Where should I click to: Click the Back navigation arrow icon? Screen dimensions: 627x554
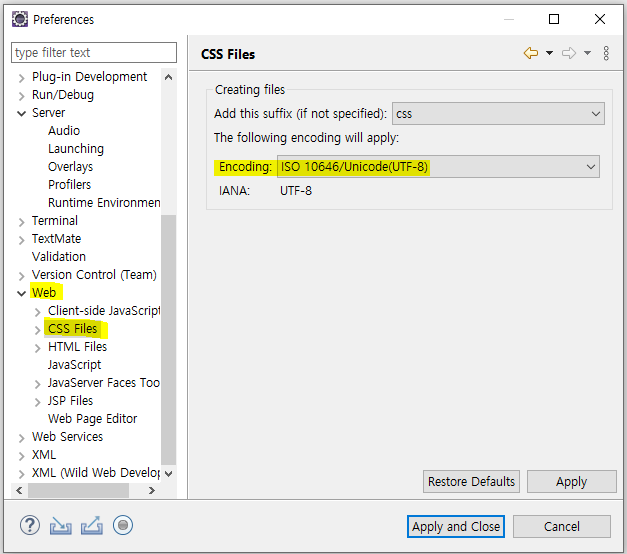[531, 53]
